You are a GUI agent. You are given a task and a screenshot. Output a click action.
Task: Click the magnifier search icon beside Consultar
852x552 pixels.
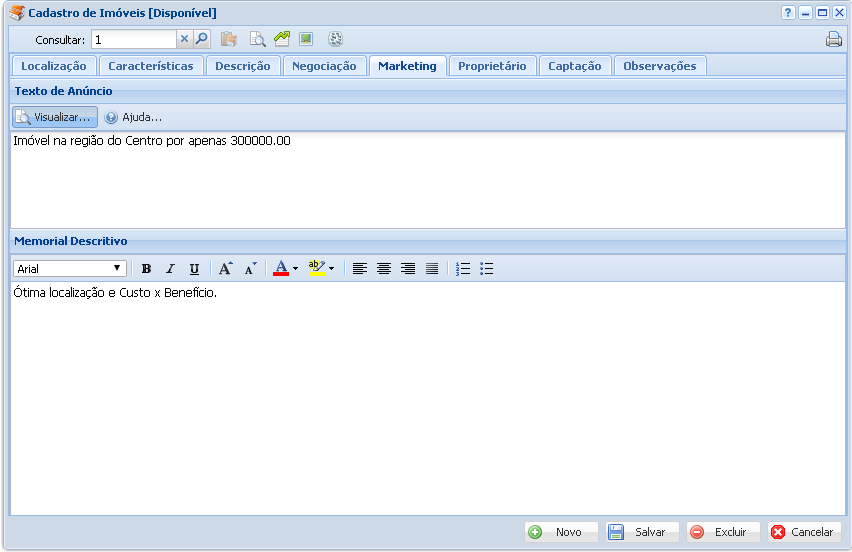click(x=201, y=40)
